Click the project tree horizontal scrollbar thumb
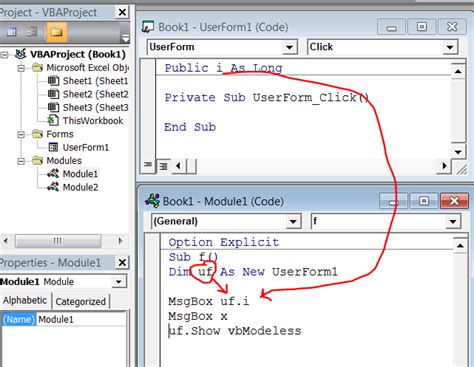This screenshot has width=474, height=367. coord(58,241)
